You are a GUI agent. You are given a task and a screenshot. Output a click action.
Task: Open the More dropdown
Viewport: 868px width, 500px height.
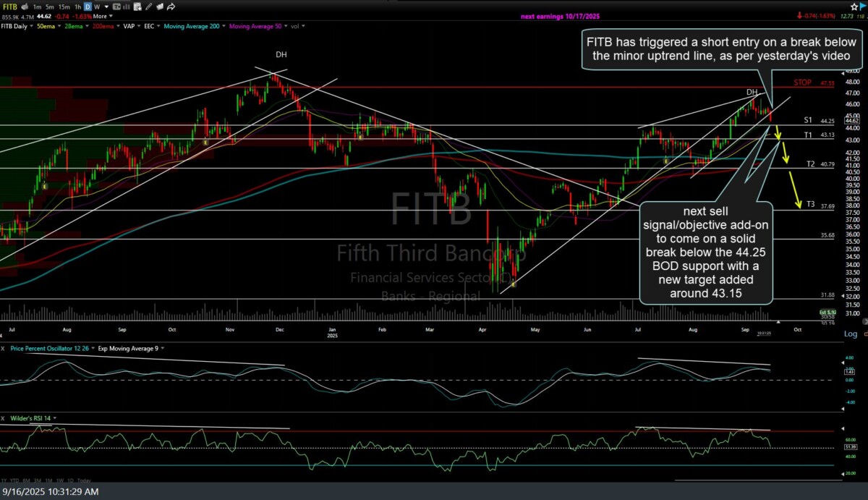pos(101,16)
